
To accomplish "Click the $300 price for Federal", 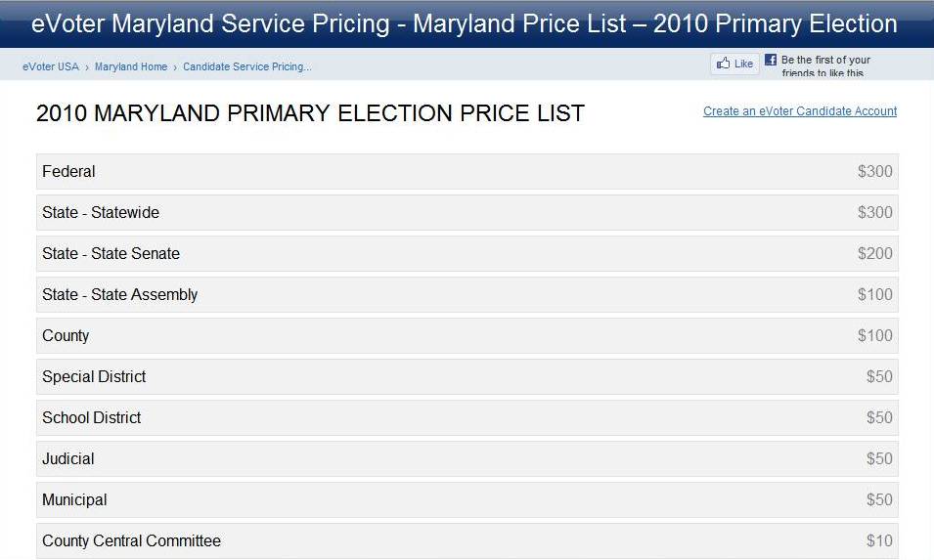I will (x=874, y=171).
